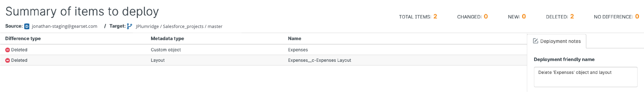Click the Deployment notes edit icon
The width and height of the screenshot is (644, 92).
click(535, 41)
